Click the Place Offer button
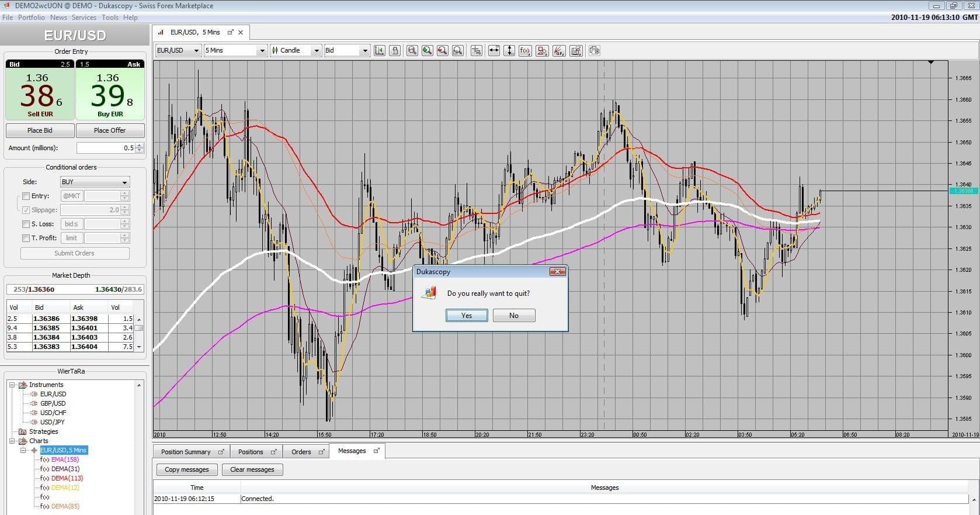This screenshot has width=980, height=515. click(110, 130)
